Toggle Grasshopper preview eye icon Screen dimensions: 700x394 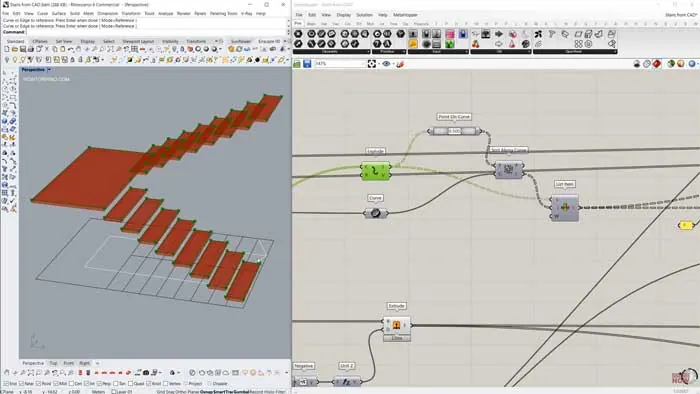(386, 64)
